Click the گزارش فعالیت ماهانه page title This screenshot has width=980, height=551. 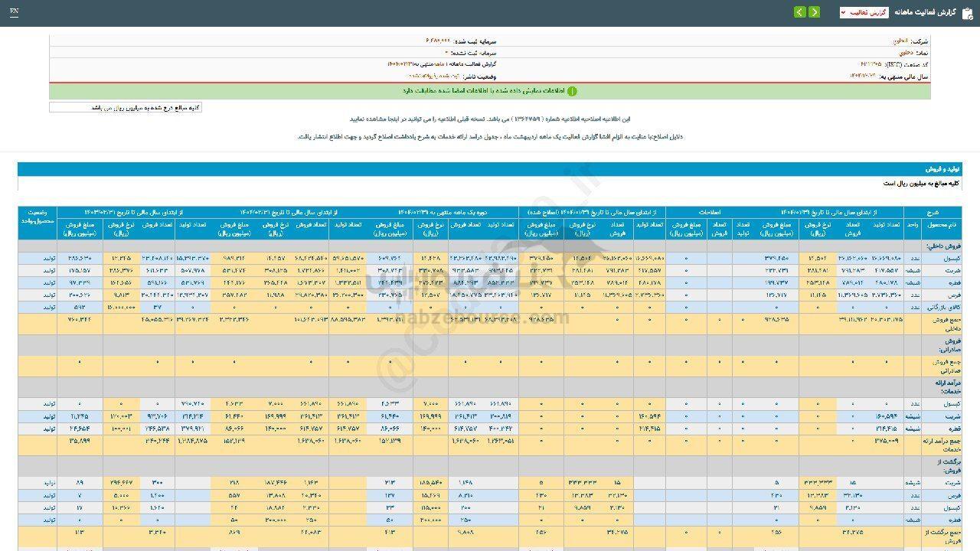coord(923,13)
